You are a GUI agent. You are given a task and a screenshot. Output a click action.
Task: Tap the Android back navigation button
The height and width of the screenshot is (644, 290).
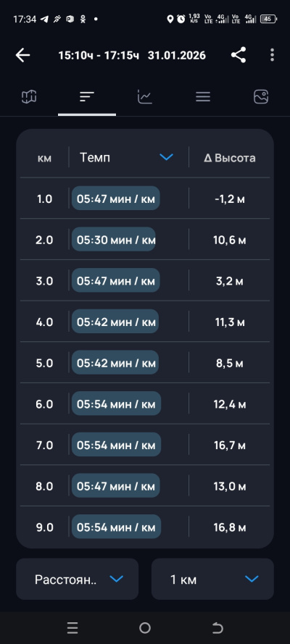coord(217,627)
